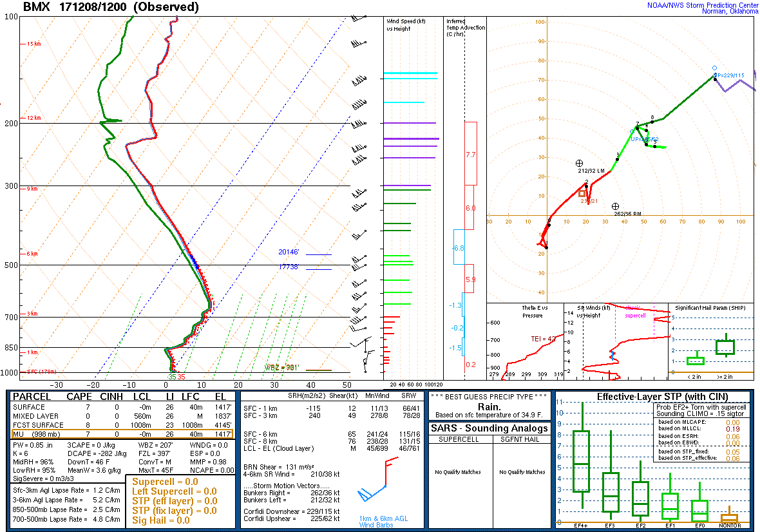
Task: Click the PW = 0.85 in value
Action: (x=34, y=445)
